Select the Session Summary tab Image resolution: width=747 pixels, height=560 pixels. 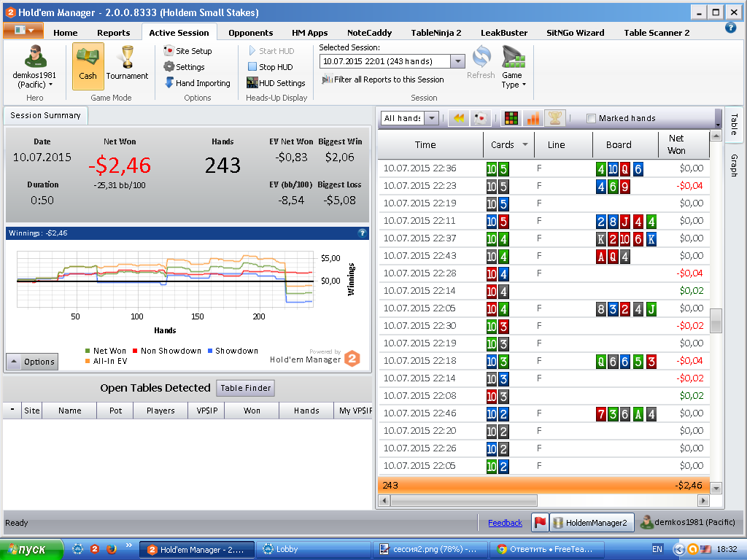coord(45,115)
